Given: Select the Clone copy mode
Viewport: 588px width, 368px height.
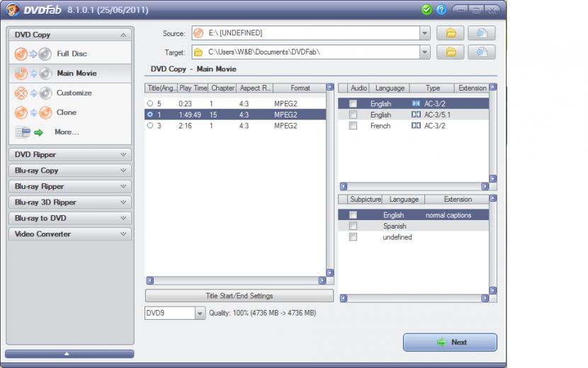Looking at the screenshot, I should click(70, 112).
